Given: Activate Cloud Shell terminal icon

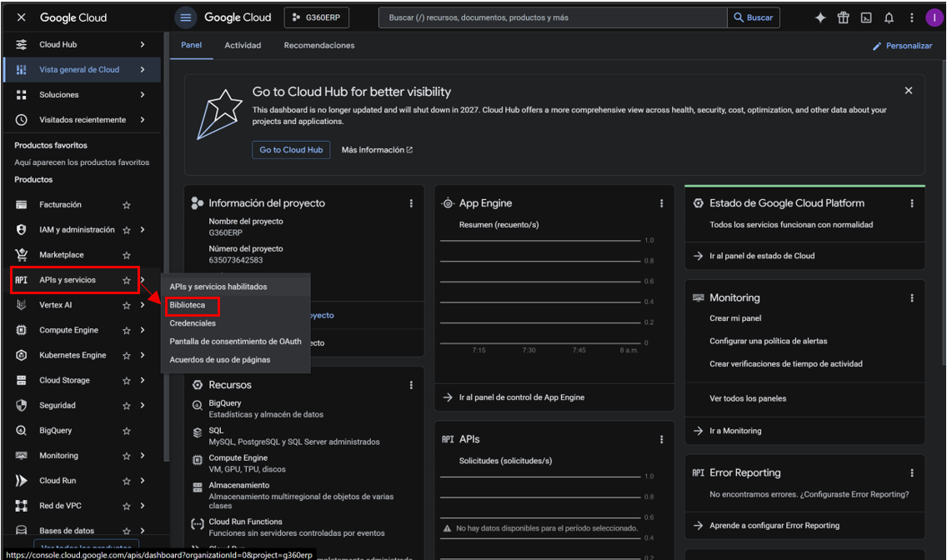Looking at the screenshot, I should (x=866, y=17).
